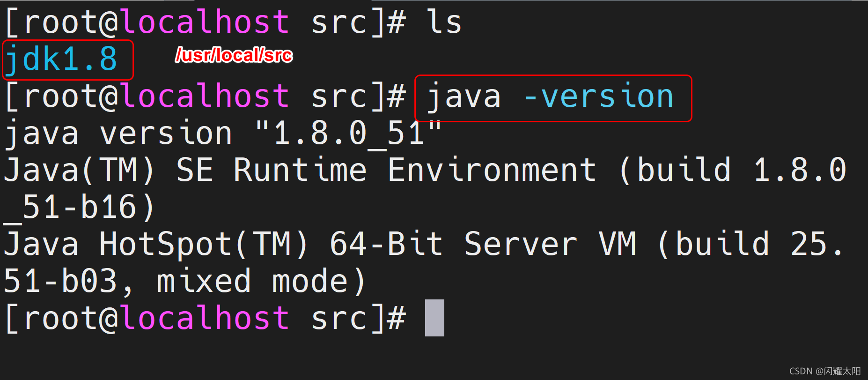Click the terminal cursor block at last prompt
This screenshot has height=380, width=868.
click(x=434, y=318)
